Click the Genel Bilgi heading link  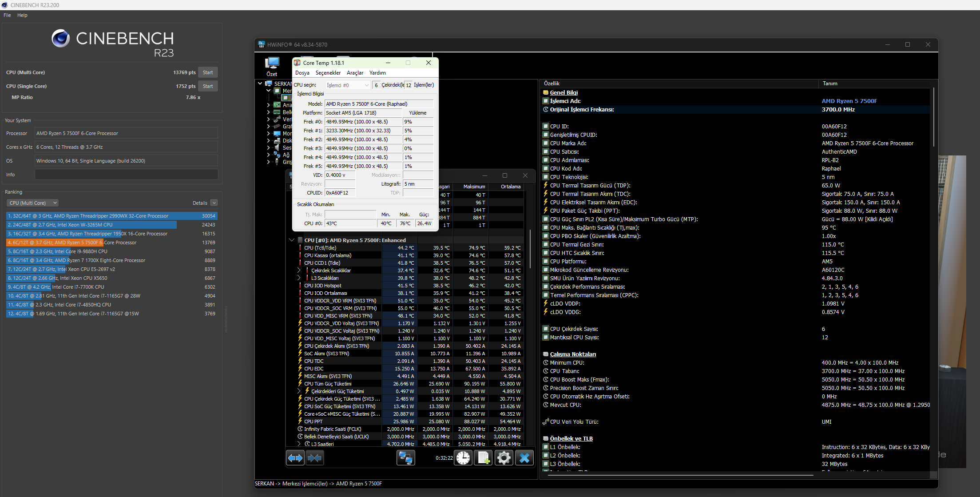[564, 92]
